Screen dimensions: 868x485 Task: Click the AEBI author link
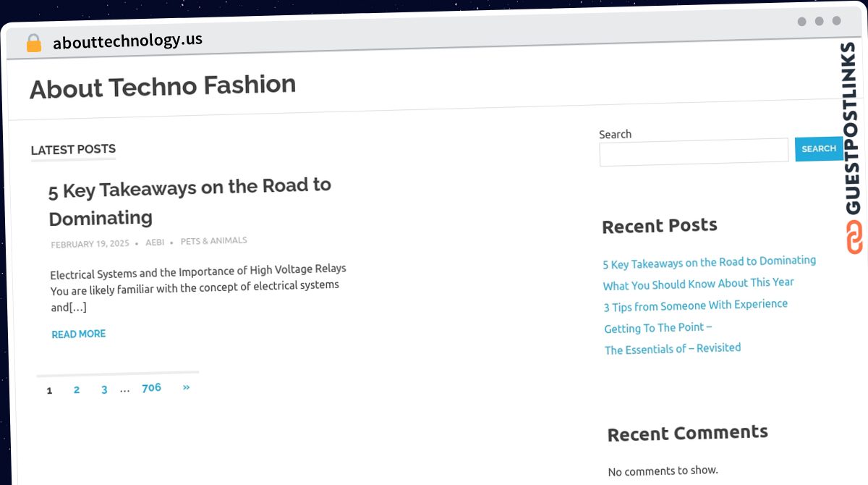(x=155, y=242)
